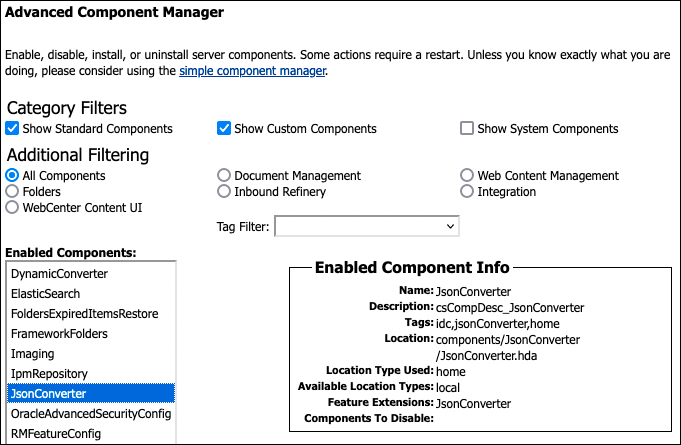Select OracleAdvancedSecurityConfig component
681x445 pixels.
[x=91, y=414]
